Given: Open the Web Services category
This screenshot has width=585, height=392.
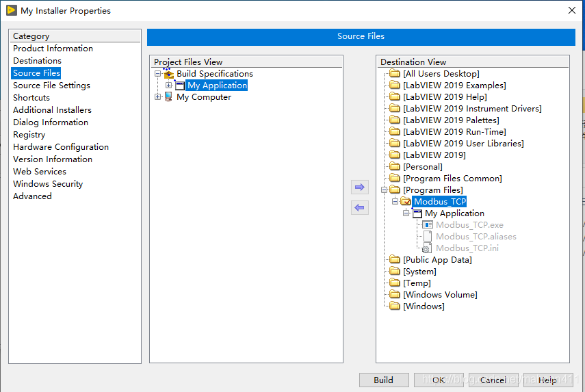Looking at the screenshot, I should tap(40, 172).
